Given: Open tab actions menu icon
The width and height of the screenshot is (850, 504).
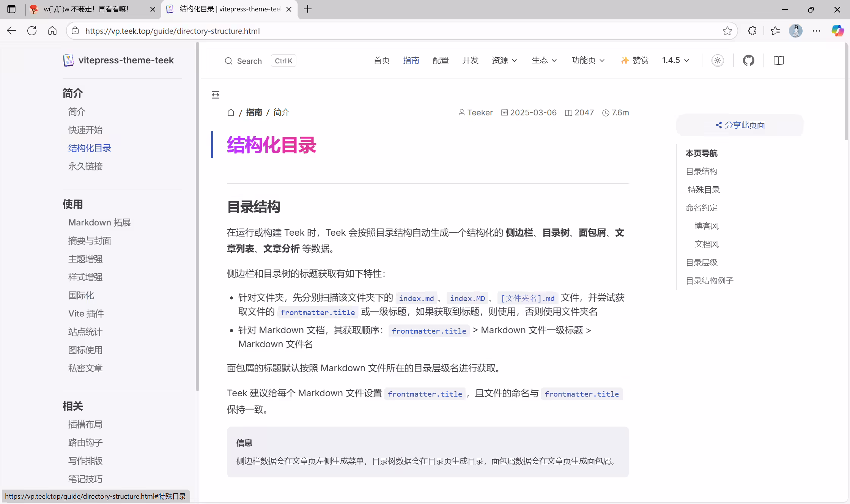Looking at the screenshot, I should (11, 9).
